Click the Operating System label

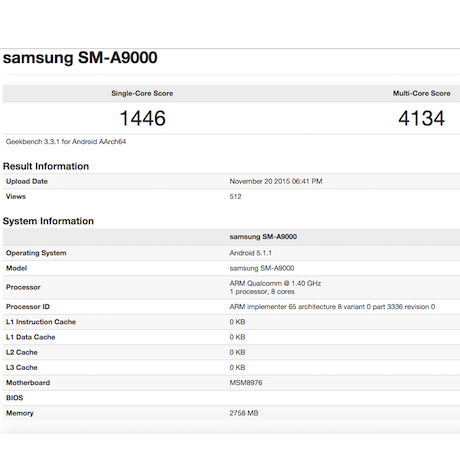(36, 253)
